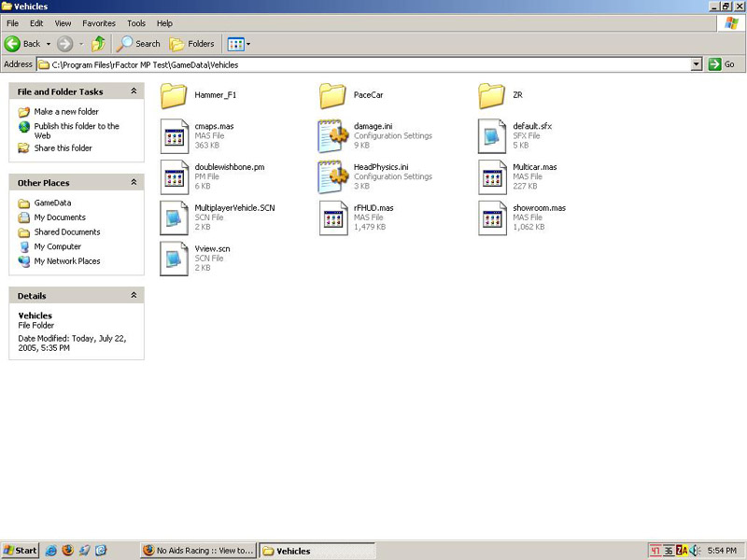The image size is (747, 560).
Task: Select the showroom.mas file name
Action: (540, 208)
